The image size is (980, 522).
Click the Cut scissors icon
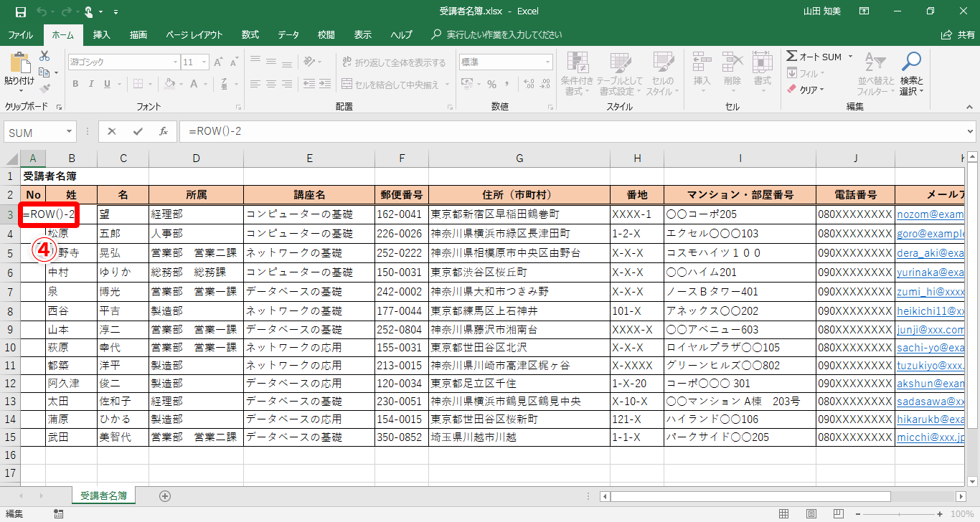pyautogui.click(x=44, y=56)
